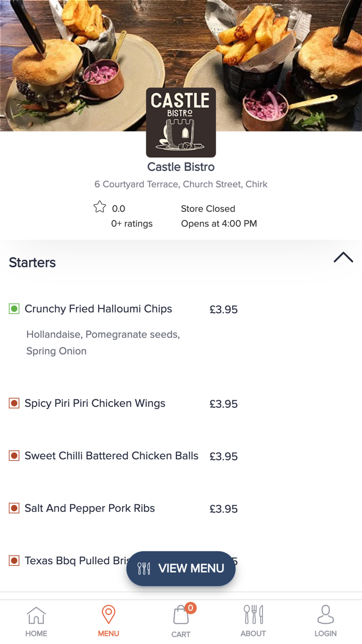Click the chevron above the menu list
The image size is (362, 644).
(343, 257)
